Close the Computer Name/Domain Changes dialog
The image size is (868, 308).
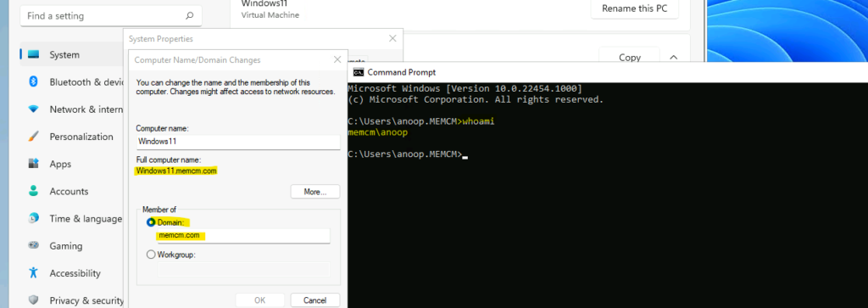coord(337,59)
